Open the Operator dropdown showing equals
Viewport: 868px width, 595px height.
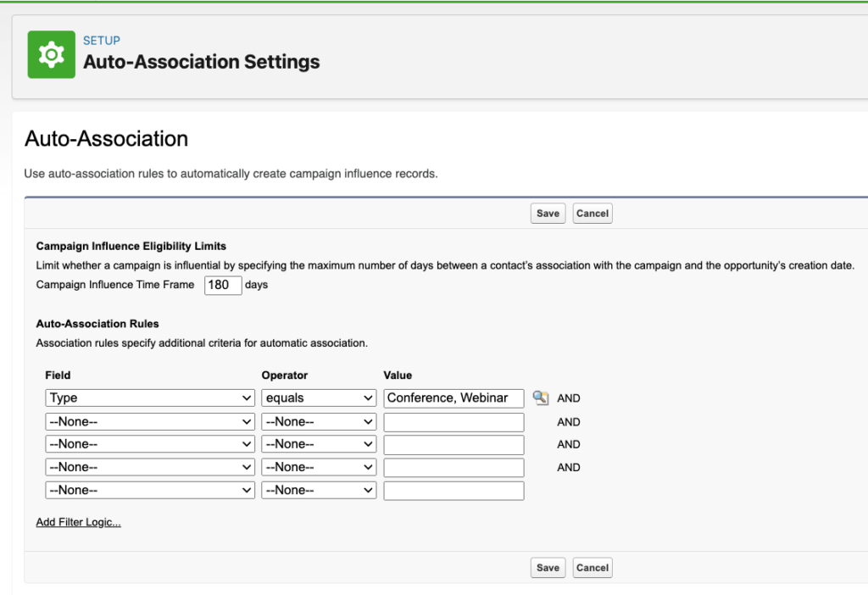click(319, 398)
